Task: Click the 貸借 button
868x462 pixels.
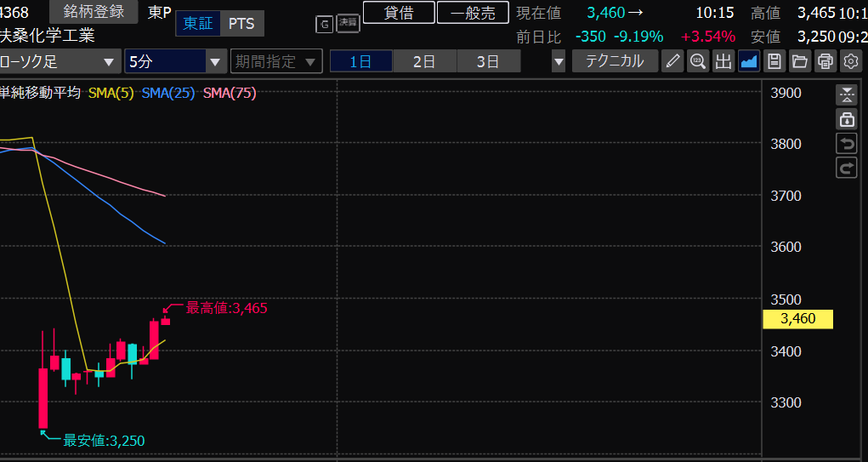Action: pos(399,12)
